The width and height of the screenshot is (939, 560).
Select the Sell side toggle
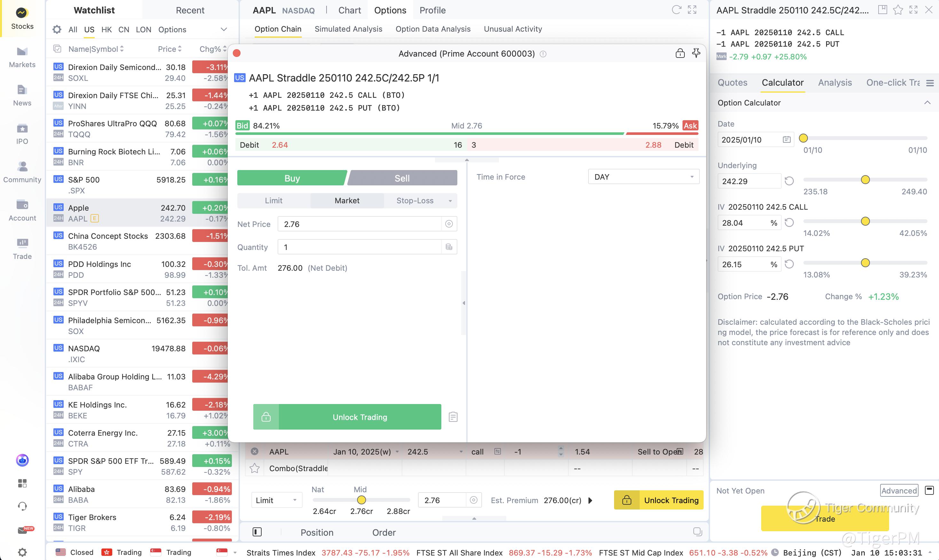pos(402,178)
